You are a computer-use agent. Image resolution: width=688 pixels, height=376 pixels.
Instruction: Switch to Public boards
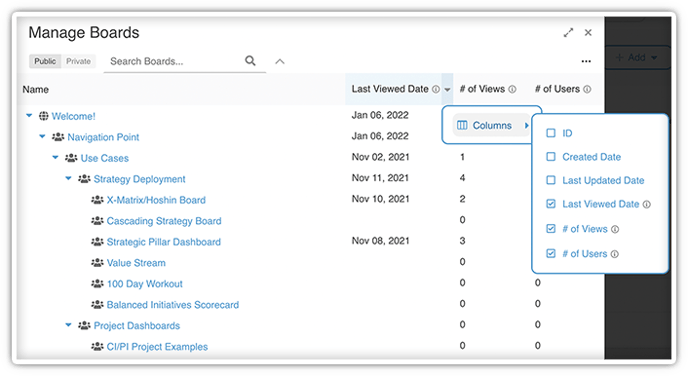45,61
